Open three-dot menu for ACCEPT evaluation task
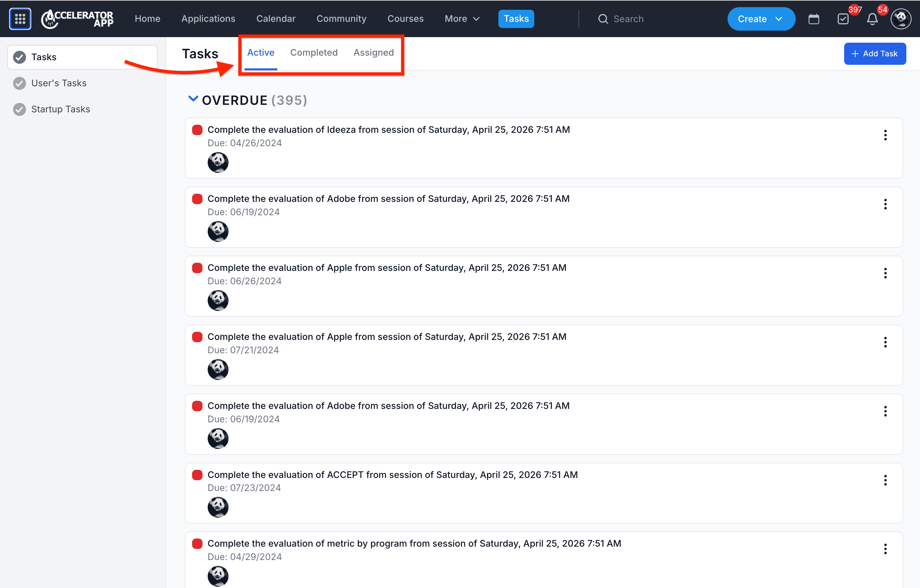Image resolution: width=920 pixels, height=588 pixels. (x=885, y=480)
